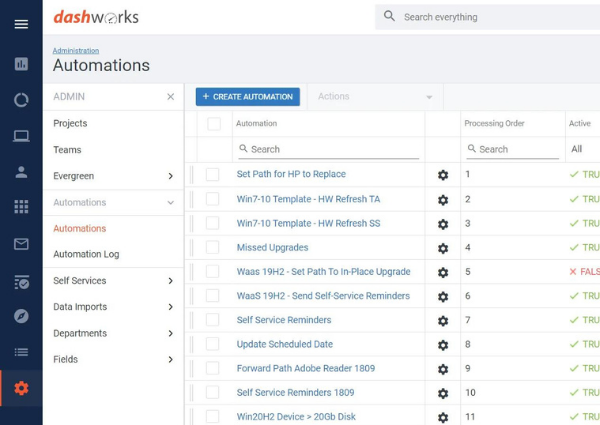
Task: Expand the Departments menu chevron
Action: tap(171, 333)
